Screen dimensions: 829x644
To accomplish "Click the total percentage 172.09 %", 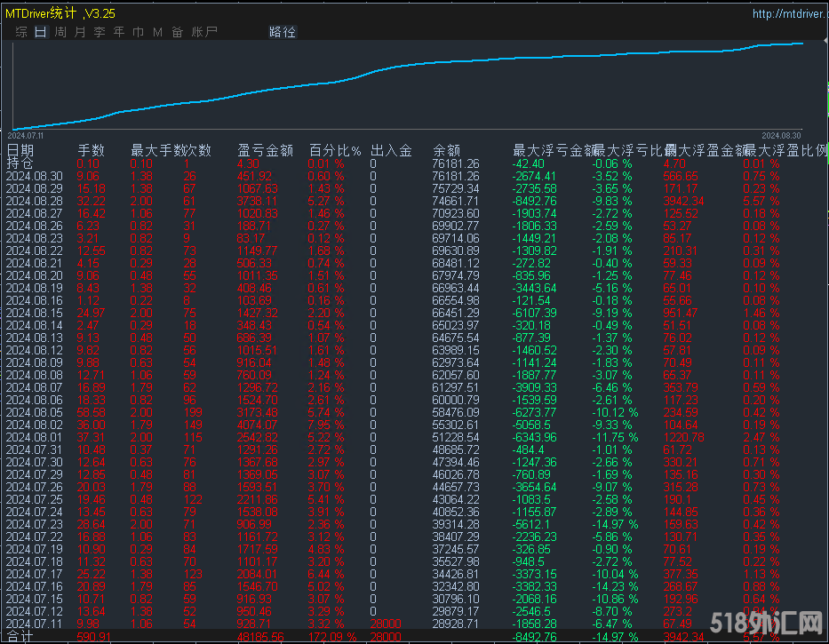I will 332,637.
